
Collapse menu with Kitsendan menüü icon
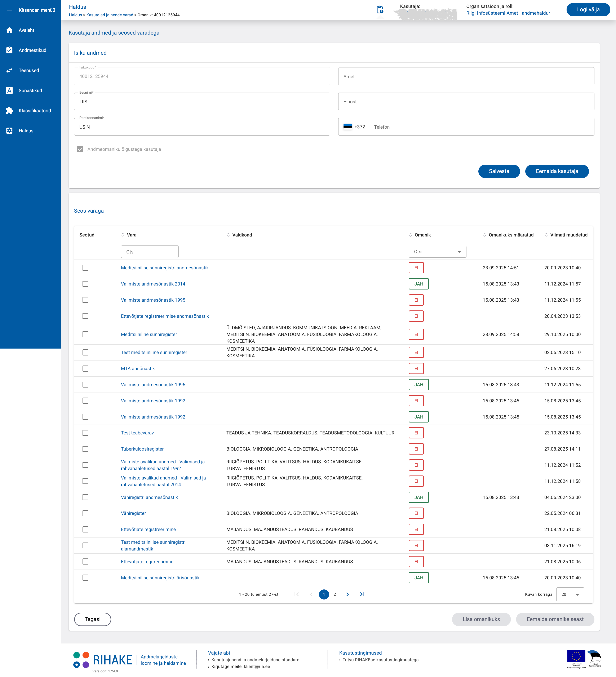coord(9,10)
